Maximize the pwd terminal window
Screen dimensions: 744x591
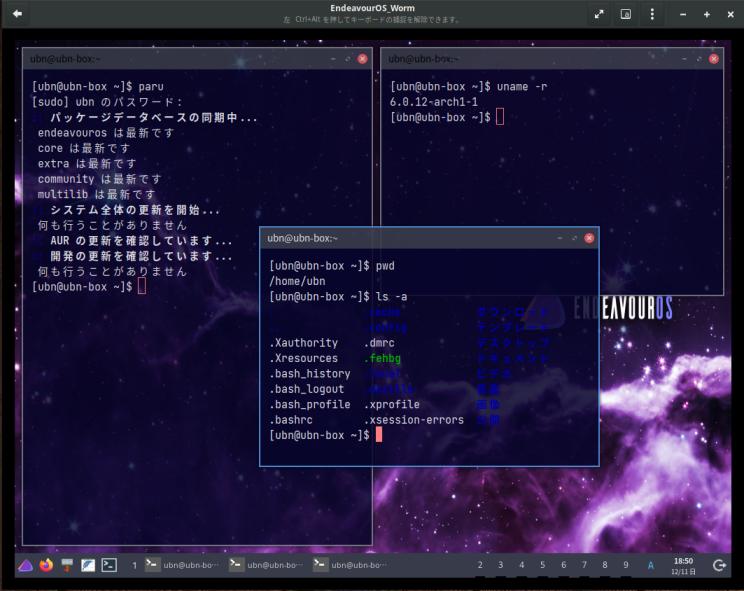575,238
